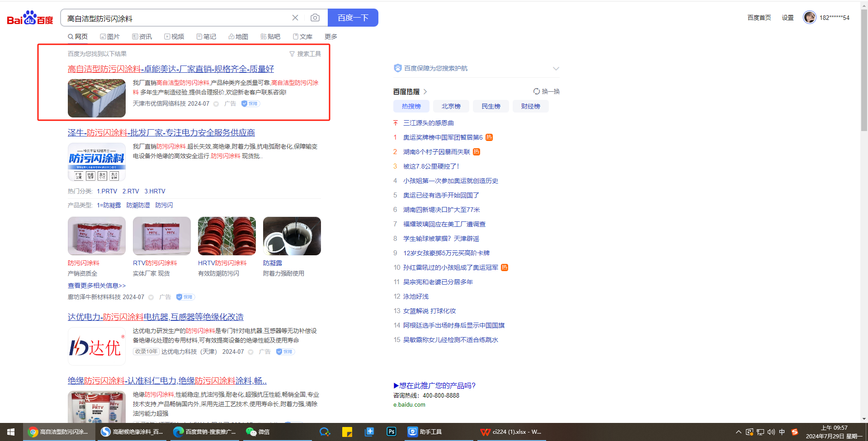868x441 pixels.
Task: Open the 搜索工具 filter
Action: pyautogui.click(x=305, y=54)
